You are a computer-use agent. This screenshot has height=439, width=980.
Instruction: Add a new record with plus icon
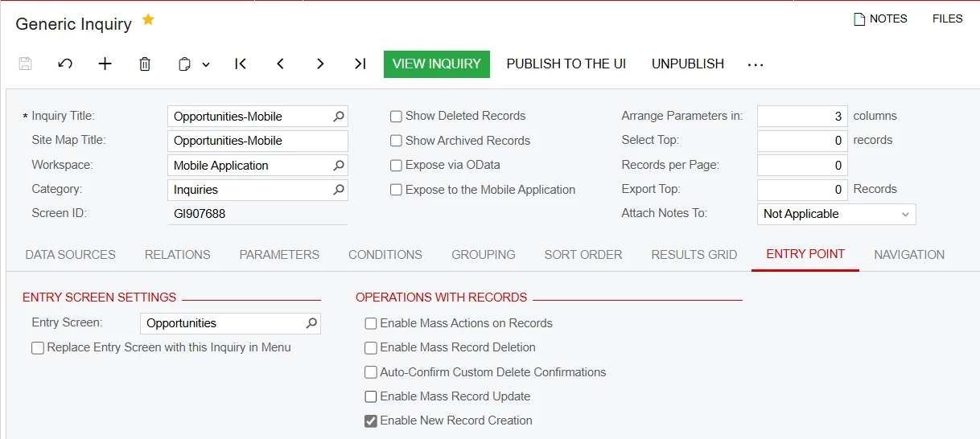click(x=105, y=64)
